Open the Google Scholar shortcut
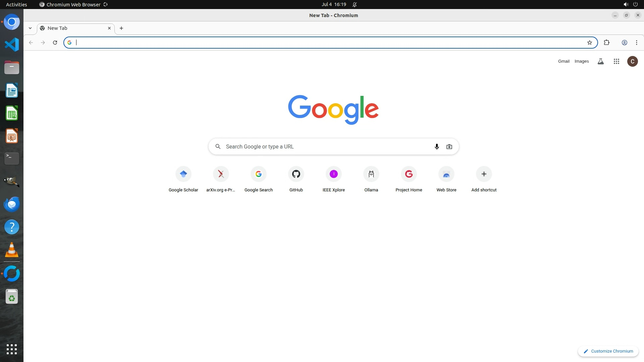This screenshot has width=644, height=362. pos(183,174)
